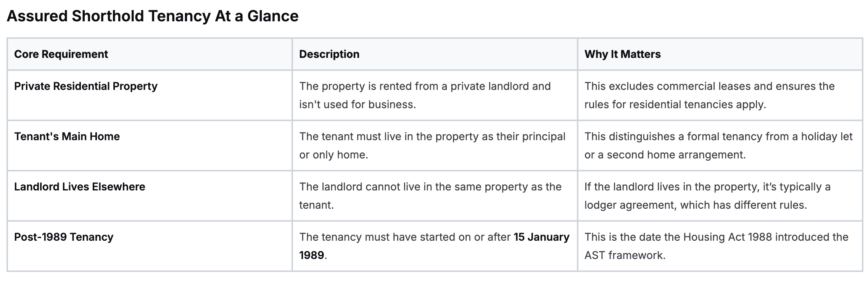Select the 'Private Residential Property' row label
868x283 pixels.
point(86,86)
